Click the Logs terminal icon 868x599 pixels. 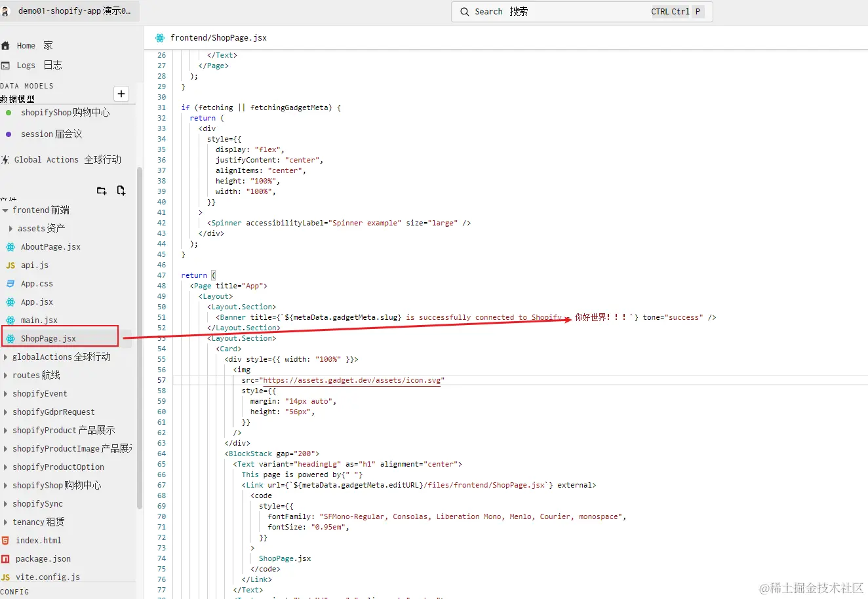pos(5,66)
